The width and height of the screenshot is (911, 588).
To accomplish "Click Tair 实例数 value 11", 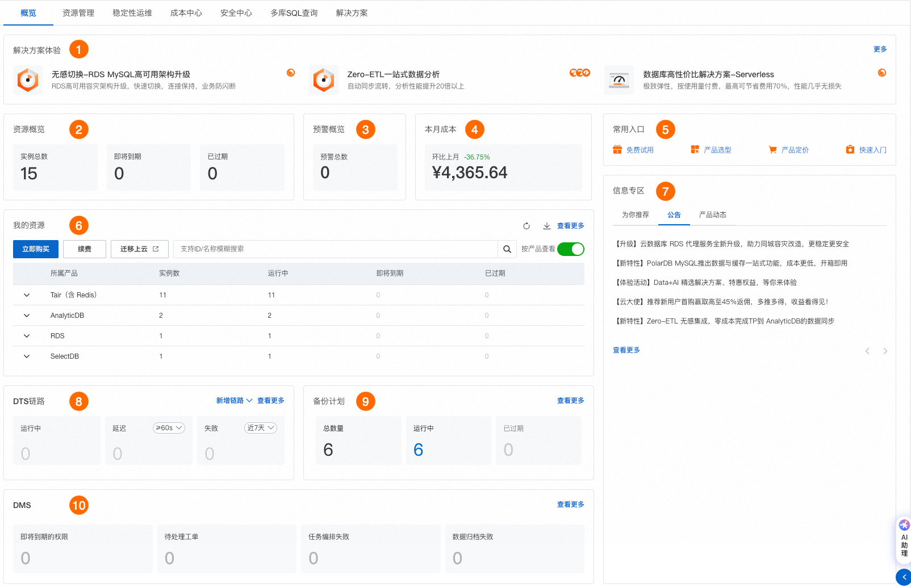I will click(x=162, y=295).
